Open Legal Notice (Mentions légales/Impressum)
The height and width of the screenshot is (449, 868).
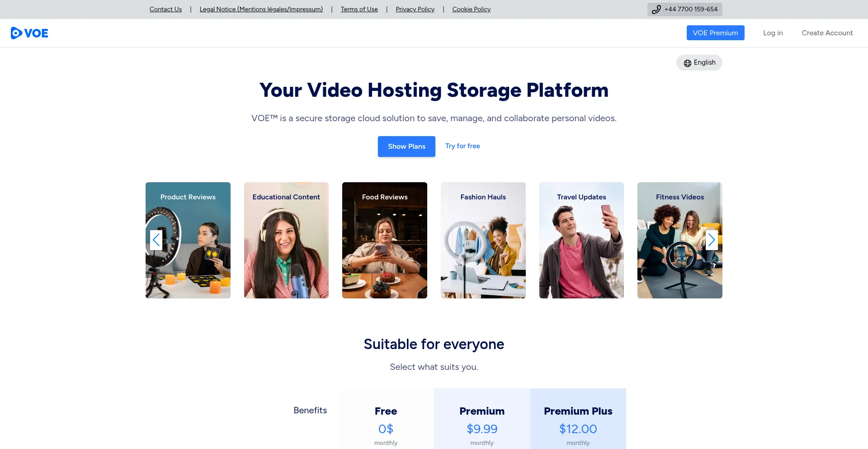tap(261, 9)
